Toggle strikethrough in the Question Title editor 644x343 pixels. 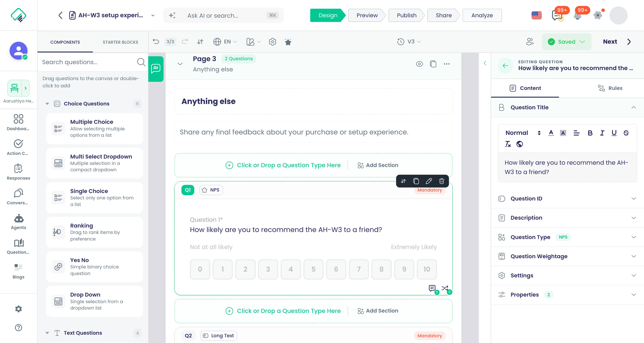[x=626, y=133]
